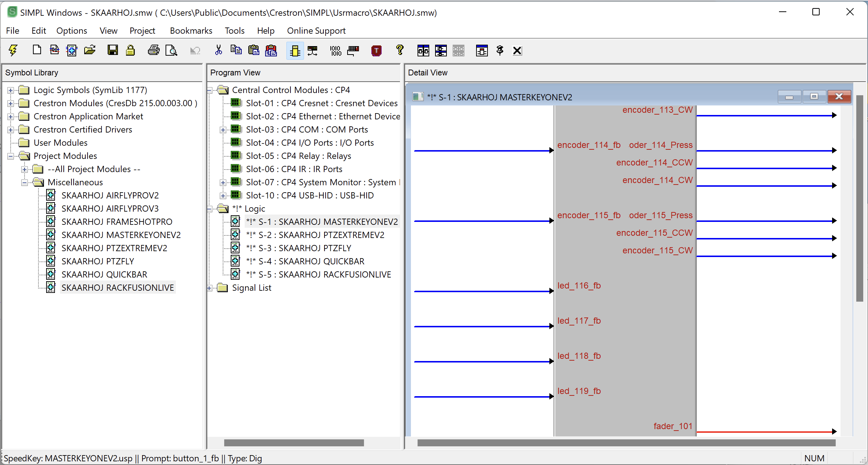Click the pushpin toolbar icon
The image size is (868, 465).
pos(500,50)
